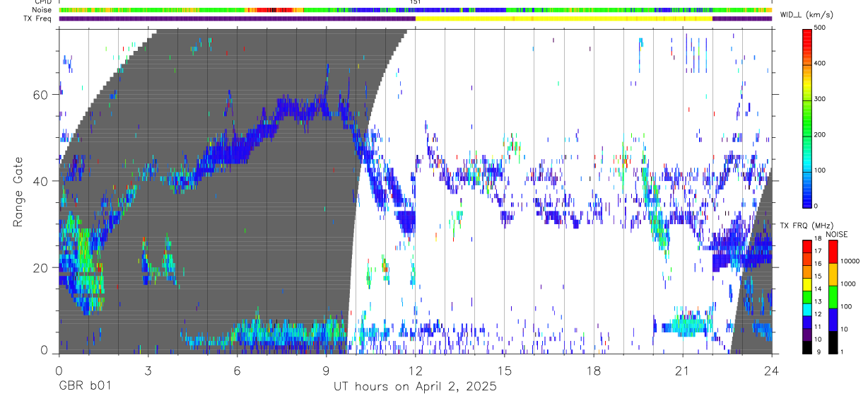Click the 'UT hours on April 2, 2025' axis title

(x=416, y=386)
